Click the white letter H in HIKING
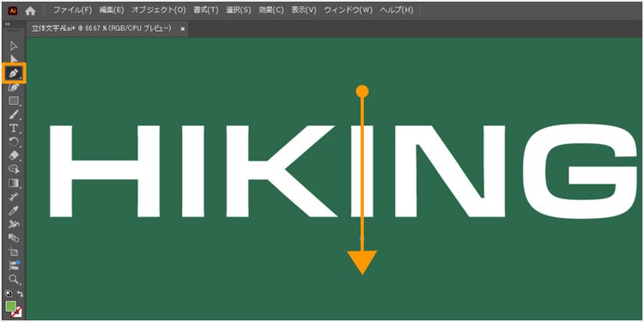 pos(105,171)
